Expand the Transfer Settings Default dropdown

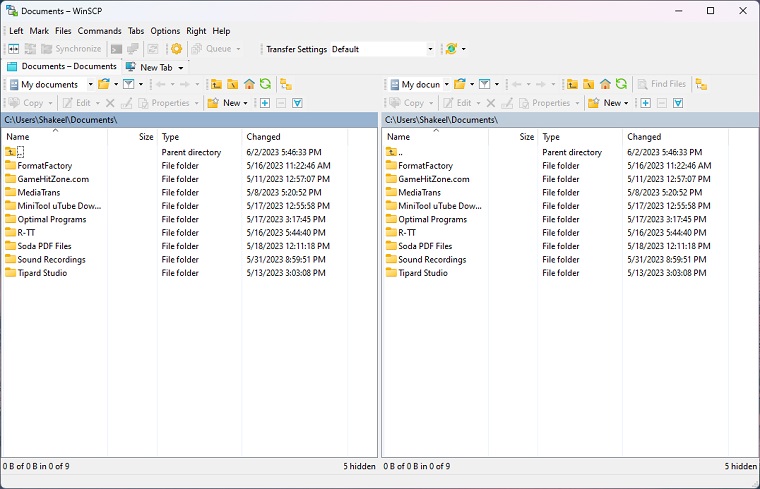[431, 49]
